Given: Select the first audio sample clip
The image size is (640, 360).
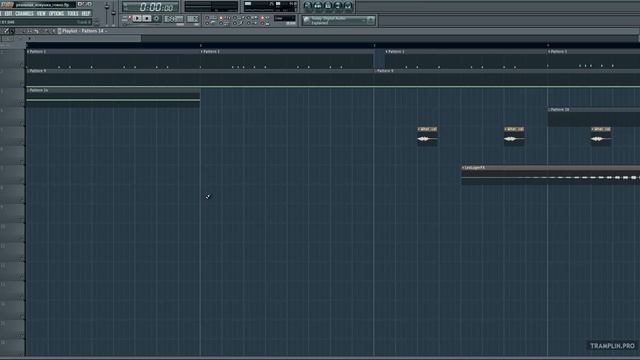Looking at the screenshot, I should point(427,136).
